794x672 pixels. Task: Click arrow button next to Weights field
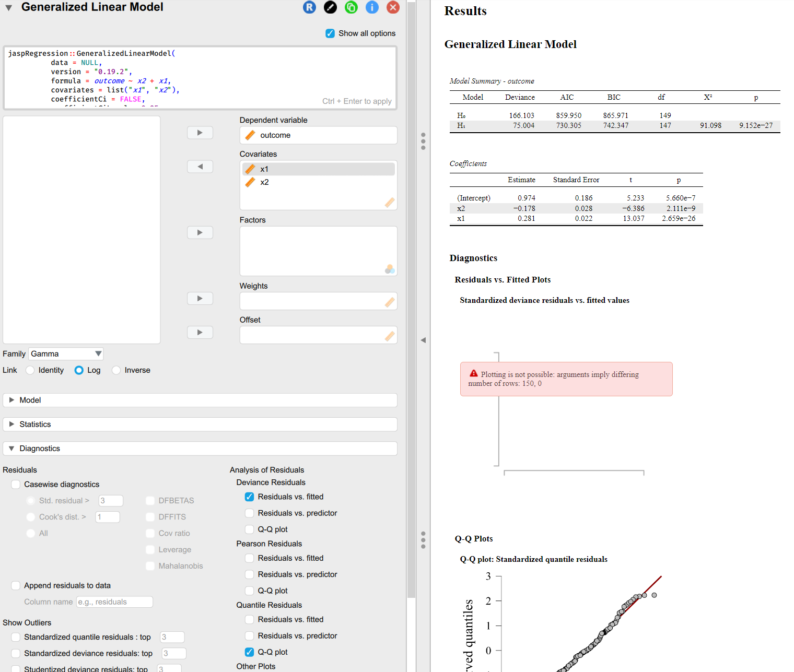pyautogui.click(x=200, y=298)
